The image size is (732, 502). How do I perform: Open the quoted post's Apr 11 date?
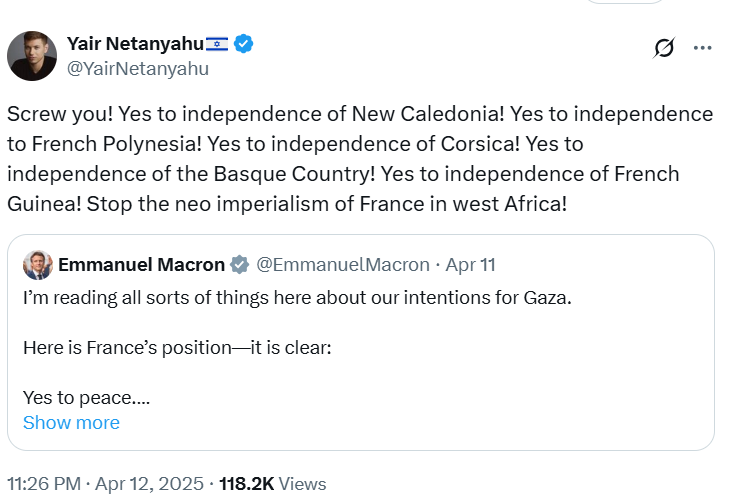470,265
